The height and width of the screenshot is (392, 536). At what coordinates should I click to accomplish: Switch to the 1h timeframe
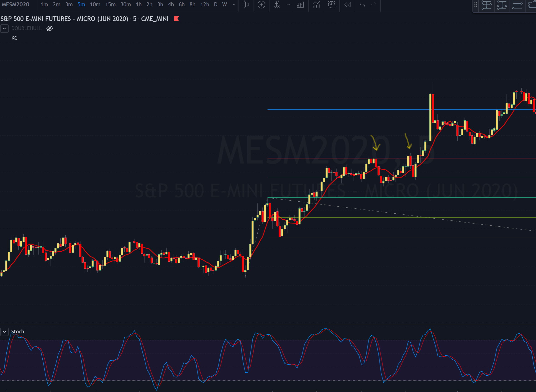click(139, 5)
